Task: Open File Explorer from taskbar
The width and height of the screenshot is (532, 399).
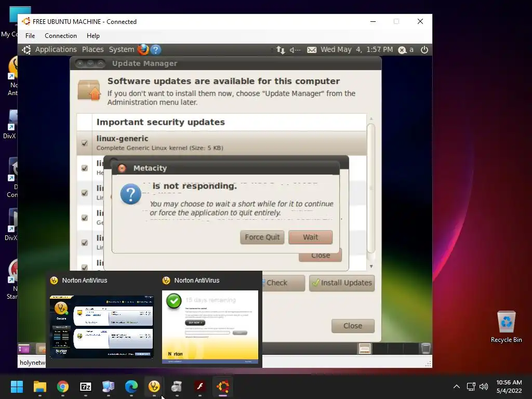Action: [x=39, y=387]
